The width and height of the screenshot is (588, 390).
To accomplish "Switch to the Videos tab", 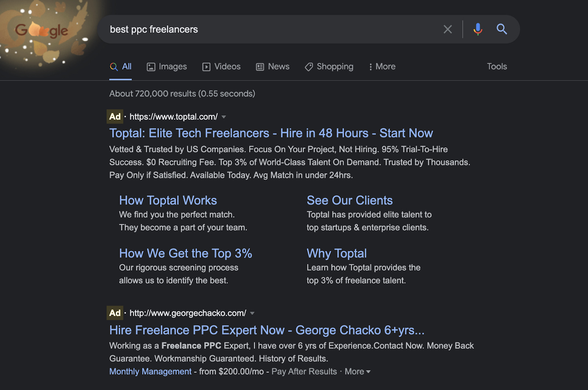I will point(221,67).
